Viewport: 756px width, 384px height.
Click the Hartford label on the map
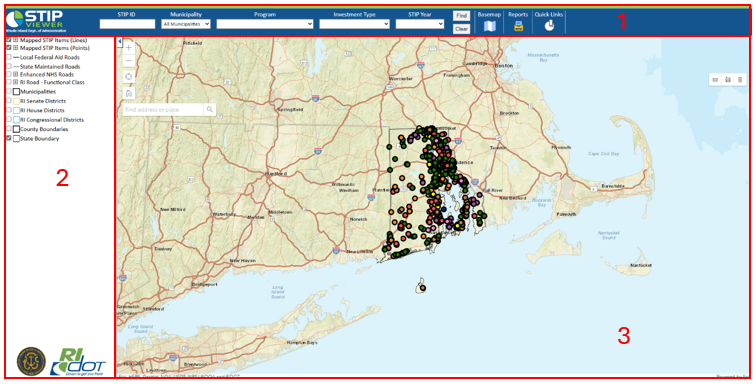276,173
